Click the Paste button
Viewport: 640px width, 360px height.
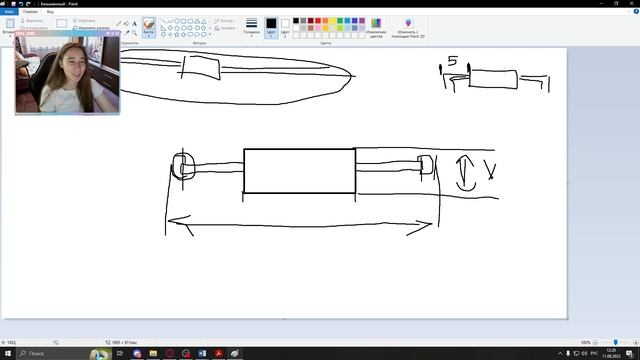point(10,23)
